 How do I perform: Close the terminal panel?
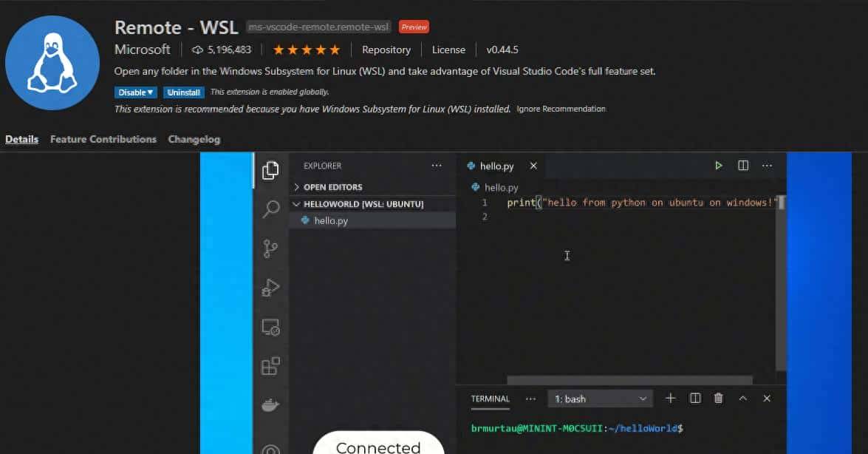point(767,398)
